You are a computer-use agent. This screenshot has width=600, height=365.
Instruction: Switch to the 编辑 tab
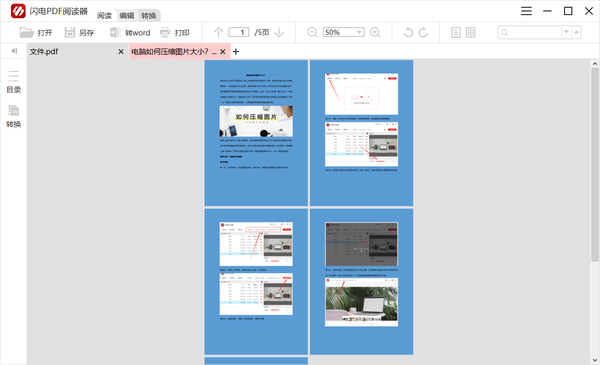pos(127,16)
